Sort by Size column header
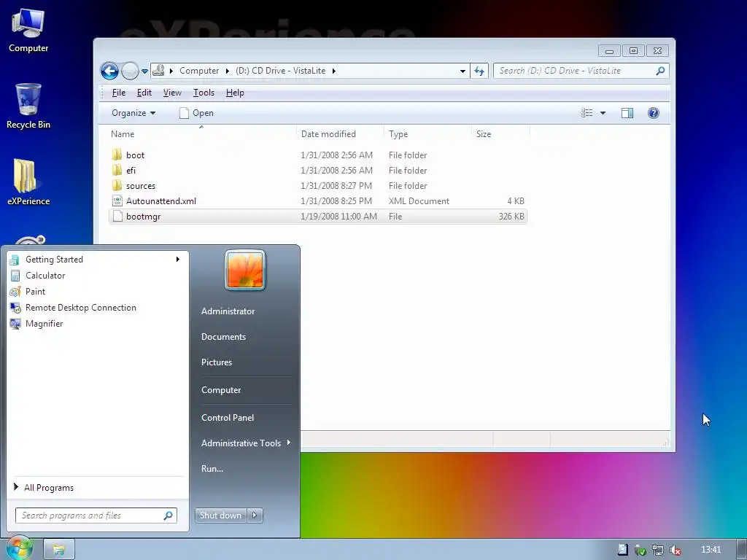Screen dimensions: 747x560 [500, 134]
